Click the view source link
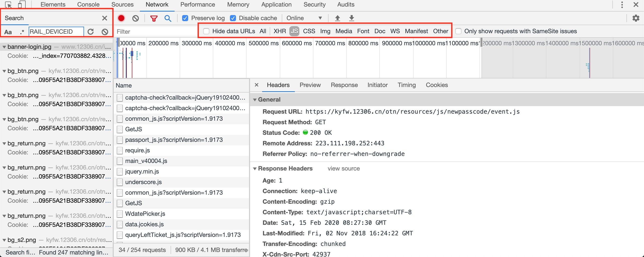 click(344, 168)
